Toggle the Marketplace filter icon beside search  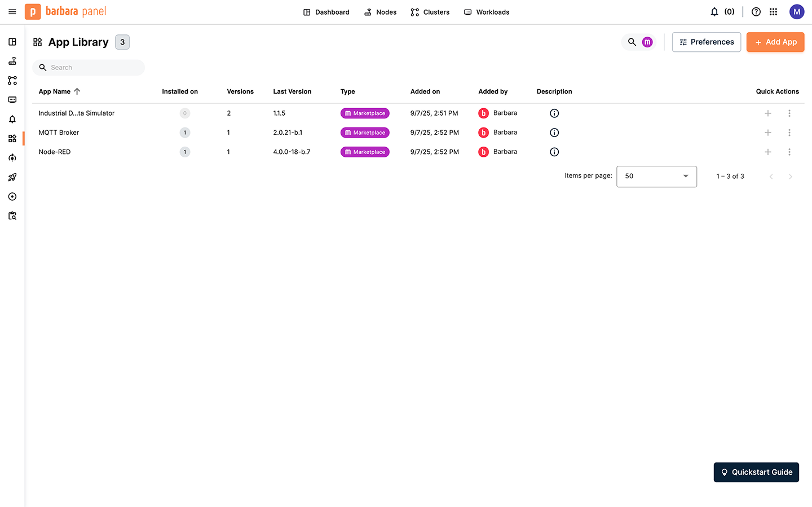[647, 42]
